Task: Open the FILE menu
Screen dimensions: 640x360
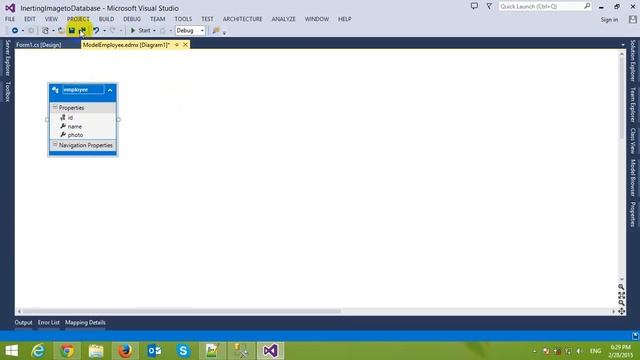Action: pyautogui.click(x=10, y=19)
